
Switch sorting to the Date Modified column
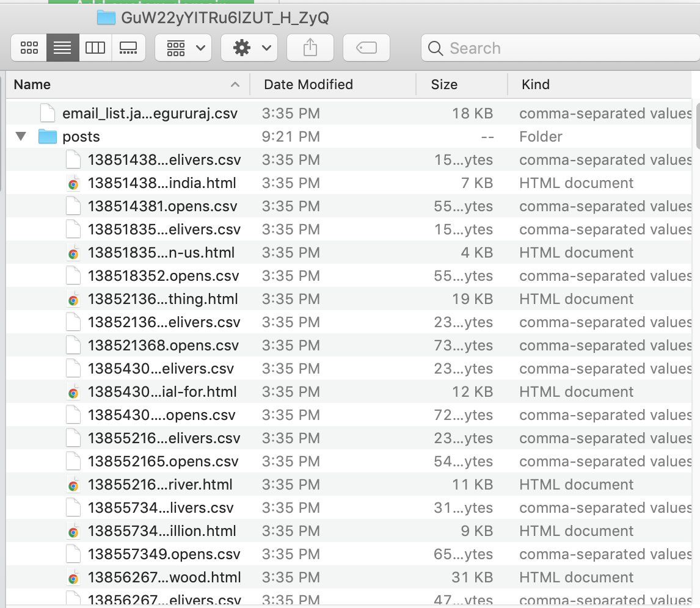pyautogui.click(x=308, y=84)
